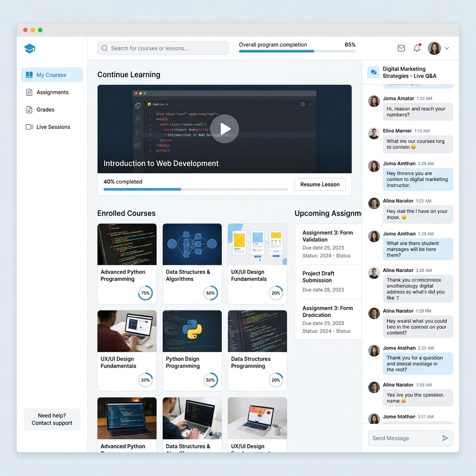The width and height of the screenshot is (476, 476).
Task: Expand the profile dropdown chevron
Action: coord(447,48)
